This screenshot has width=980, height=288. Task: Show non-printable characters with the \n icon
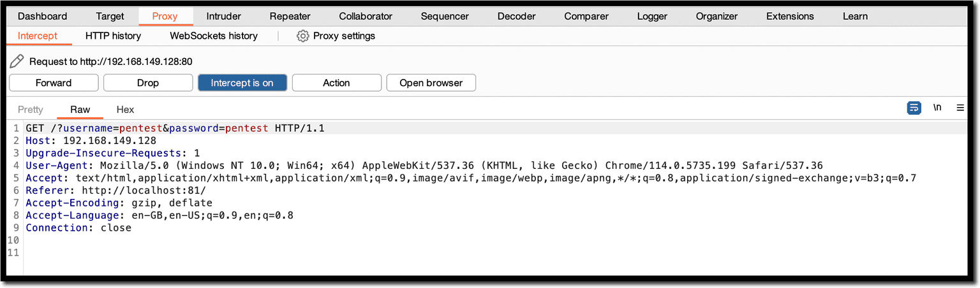pyautogui.click(x=937, y=108)
